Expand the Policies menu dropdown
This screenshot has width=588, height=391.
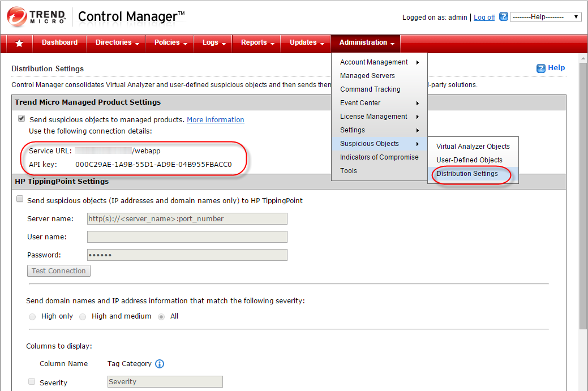tap(170, 43)
